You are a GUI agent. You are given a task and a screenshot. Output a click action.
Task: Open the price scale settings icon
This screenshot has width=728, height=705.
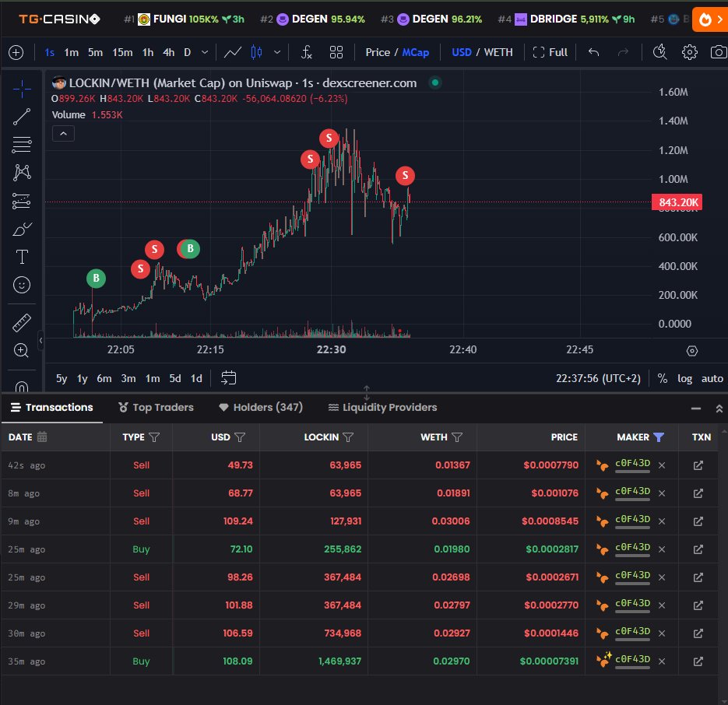(x=691, y=351)
